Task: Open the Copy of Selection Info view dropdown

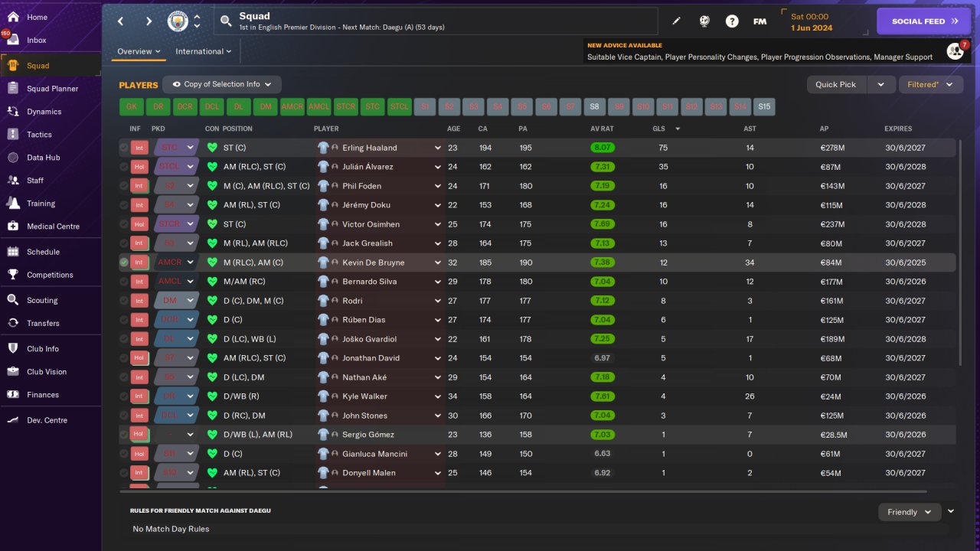Action: (223, 84)
